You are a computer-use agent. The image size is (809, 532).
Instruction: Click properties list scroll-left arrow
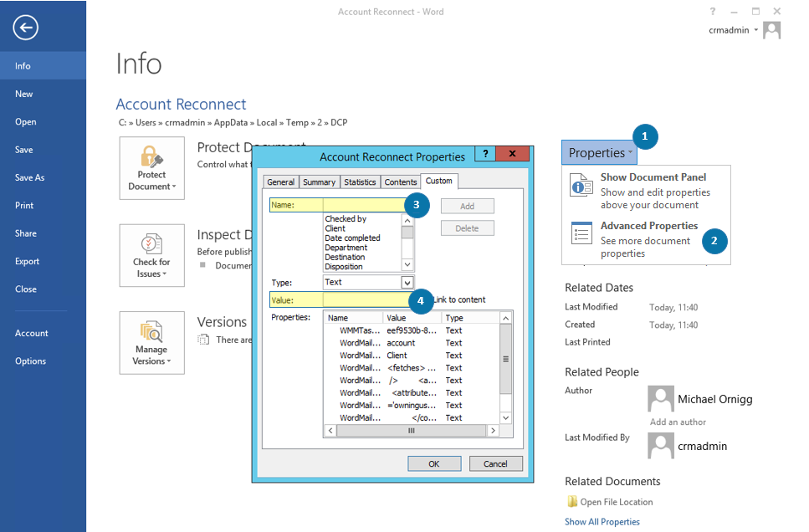pyautogui.click(x=330, y=430)
